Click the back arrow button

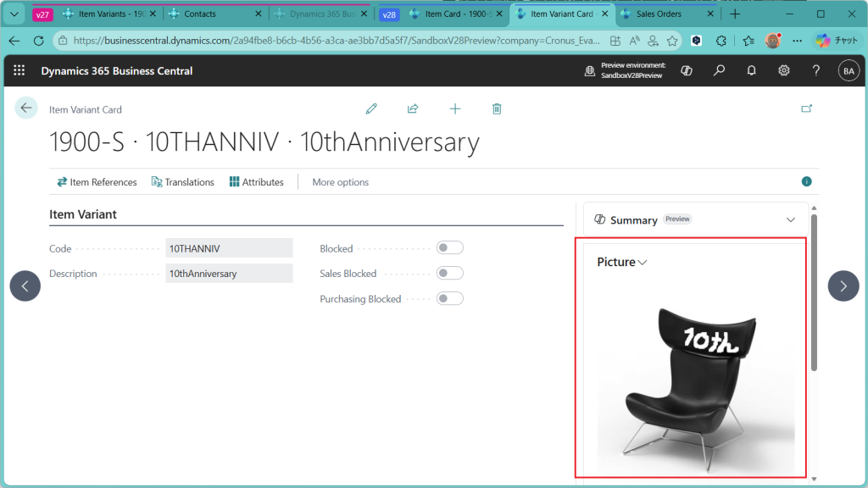pos(26,108)
